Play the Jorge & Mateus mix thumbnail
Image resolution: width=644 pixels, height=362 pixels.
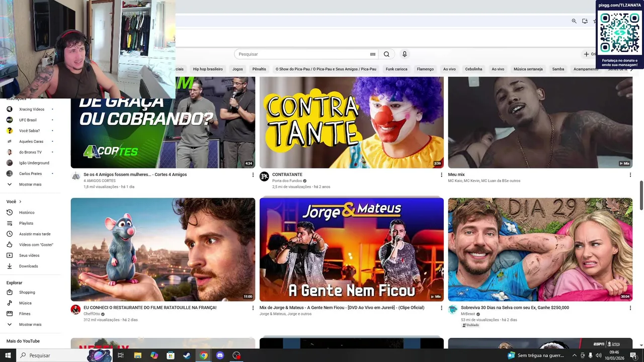point(352,249)
